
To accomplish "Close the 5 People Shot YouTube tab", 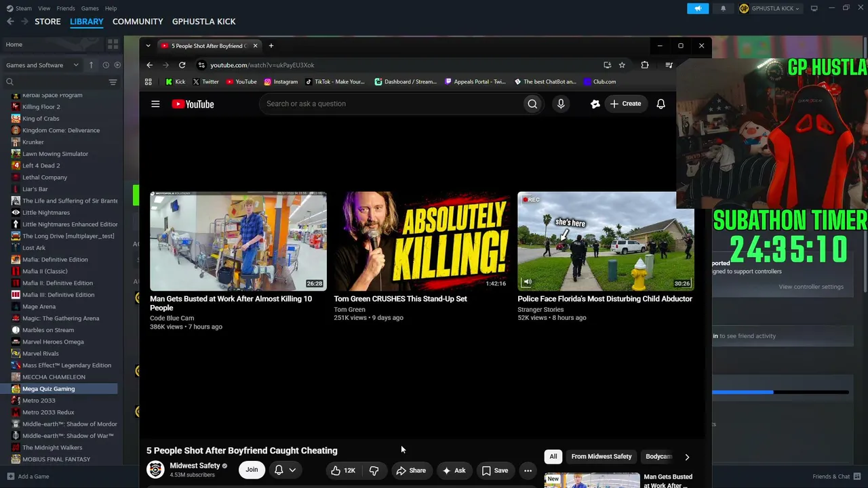I will pyautogui.click(x=255, y=45).
